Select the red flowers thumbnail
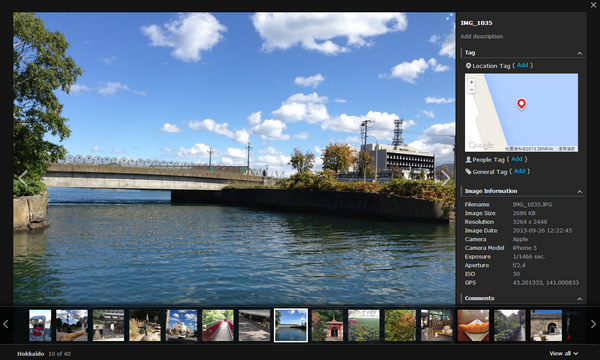The image size is (600, 360). point(400,326)
